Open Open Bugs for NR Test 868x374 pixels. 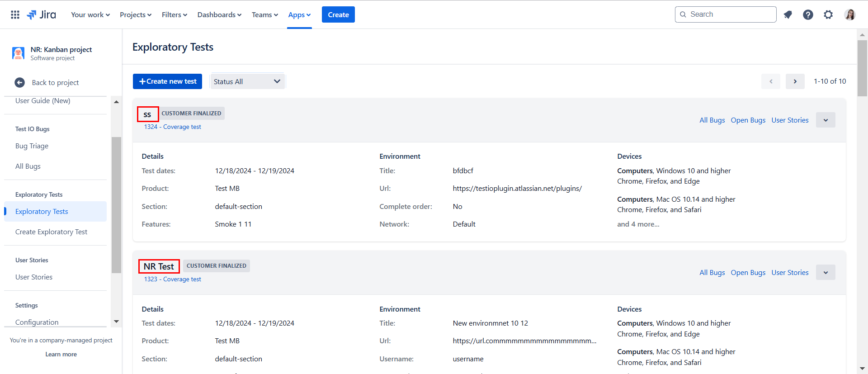pyautogui.click(x=748, y=273)
